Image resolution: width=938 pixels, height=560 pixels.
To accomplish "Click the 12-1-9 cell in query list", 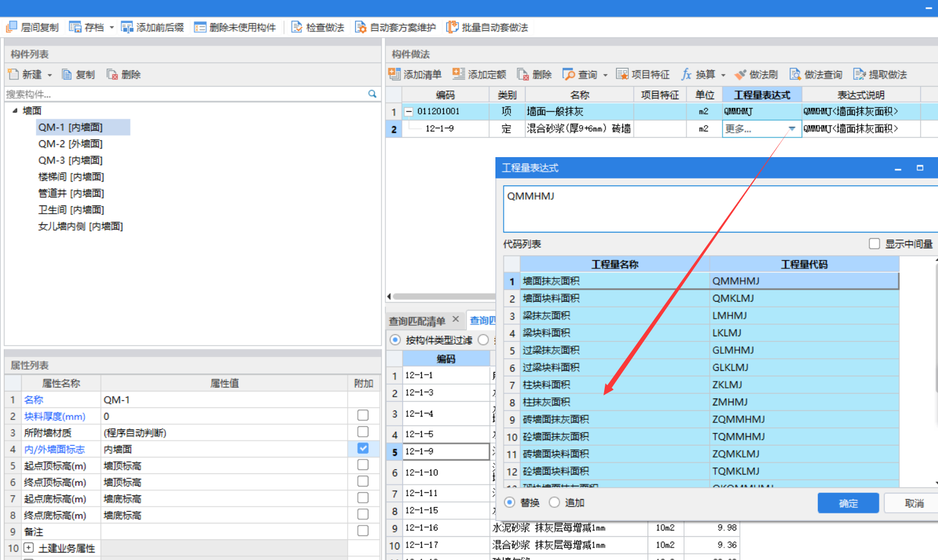I will point(446,451).
